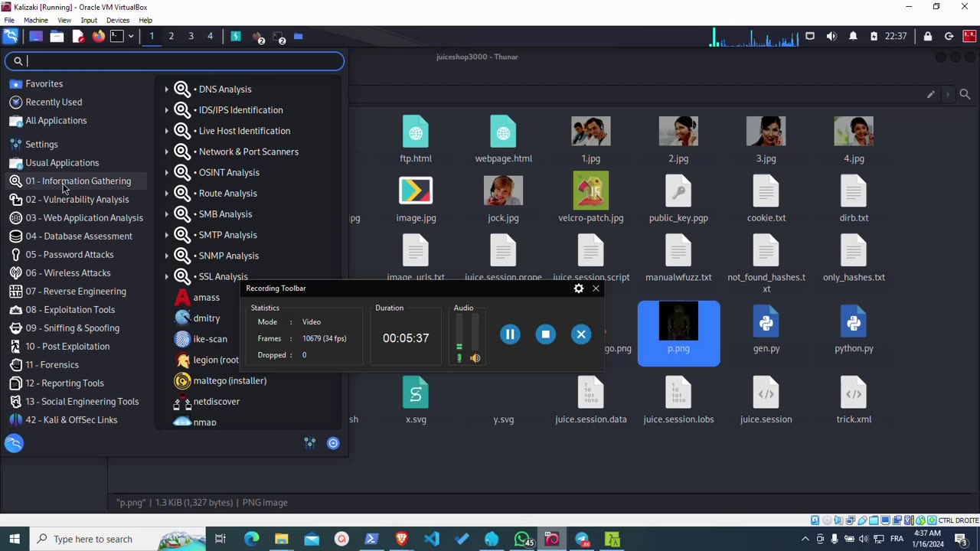This screenshot has width=980, height=551.
Task: Expand the Route Analysis submenu
Action: point(211,193)
